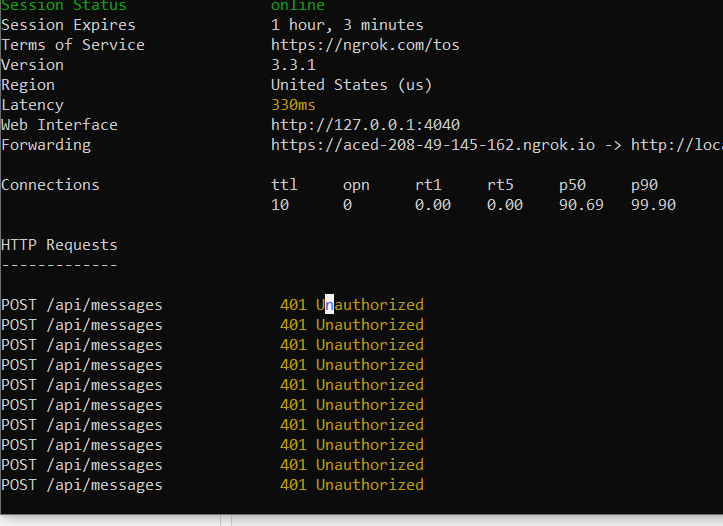Click the 'Connections' label
The height and width of the screenshot is (526, 723).
(x=50, y=185)
